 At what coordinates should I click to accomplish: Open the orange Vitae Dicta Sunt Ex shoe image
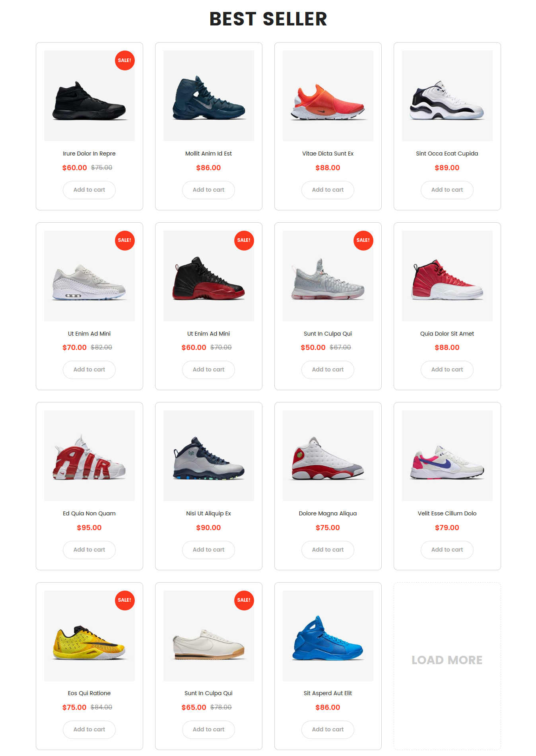click(328, 96)
